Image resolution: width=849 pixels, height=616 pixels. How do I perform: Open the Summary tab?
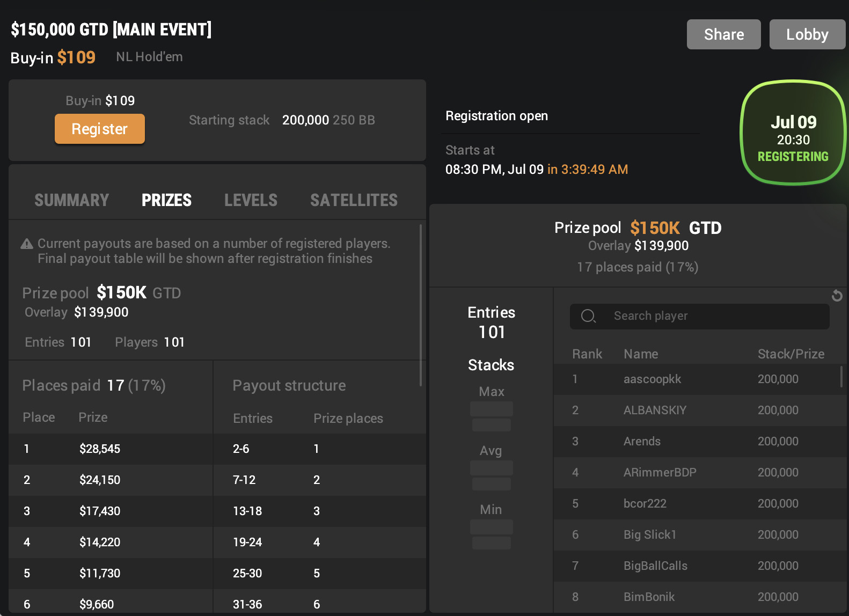tap(72, 200)
